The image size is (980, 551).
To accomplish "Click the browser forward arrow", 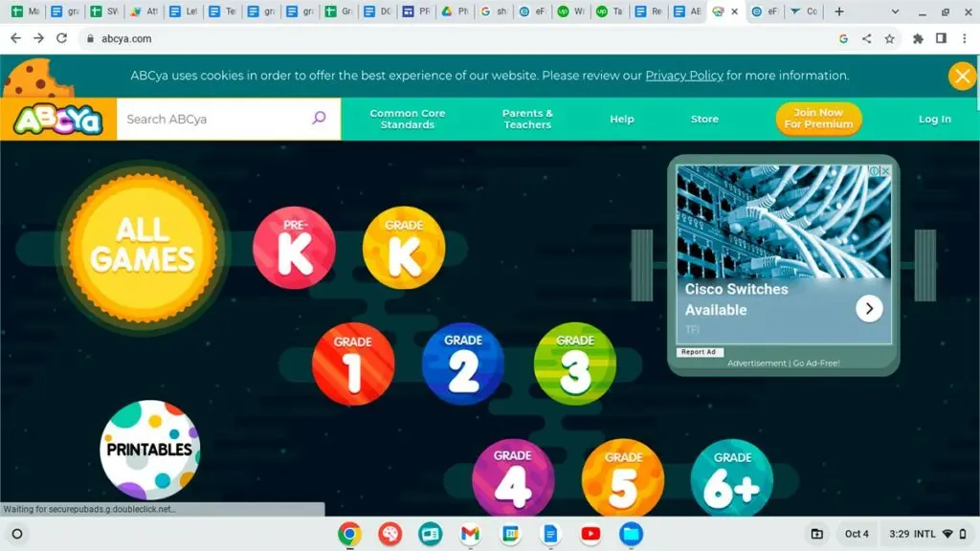I will [x=38, y=38].
